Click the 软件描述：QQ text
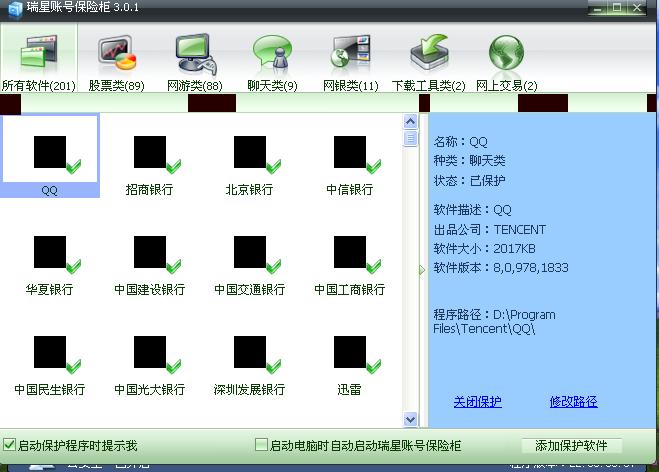 click(472, 209)
